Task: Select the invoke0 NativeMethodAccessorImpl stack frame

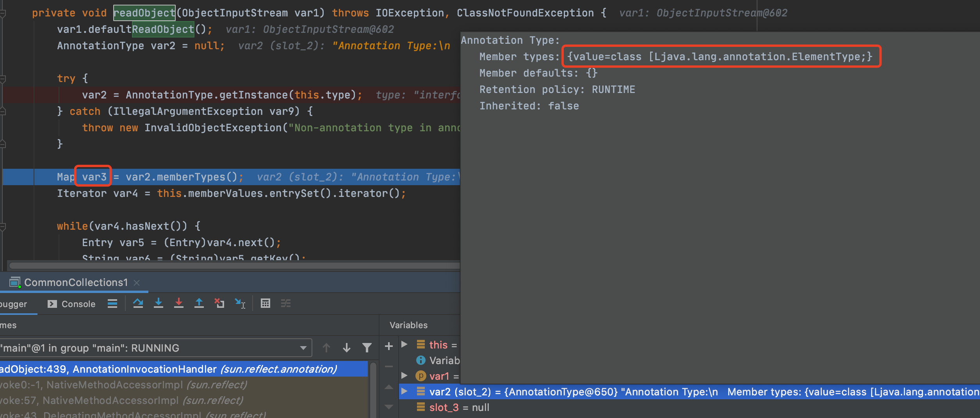Action: [x=125, y=385]
